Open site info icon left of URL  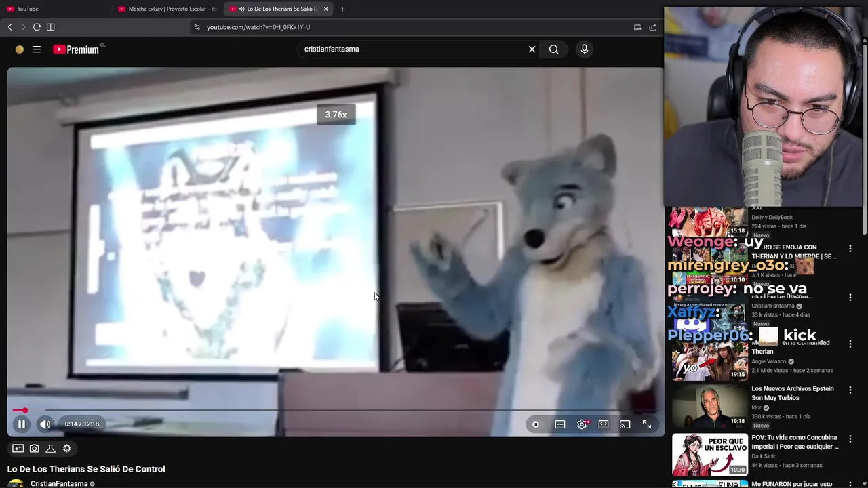(x=197, y=27)
